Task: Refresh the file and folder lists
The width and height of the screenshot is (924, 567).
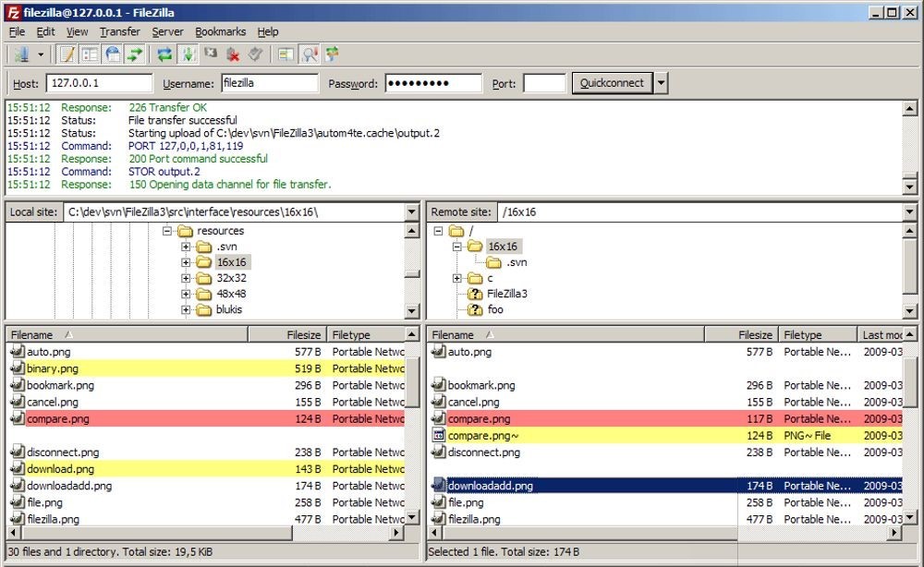Action: 164,54
